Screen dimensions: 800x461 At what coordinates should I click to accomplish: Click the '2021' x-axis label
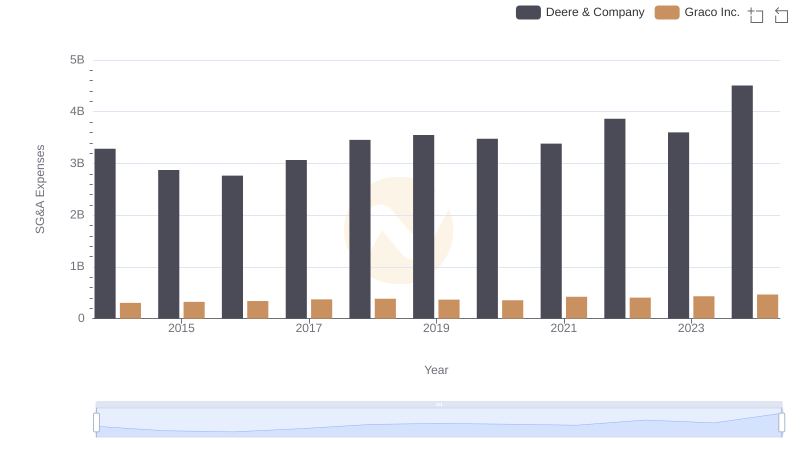(x=563, y=328)
